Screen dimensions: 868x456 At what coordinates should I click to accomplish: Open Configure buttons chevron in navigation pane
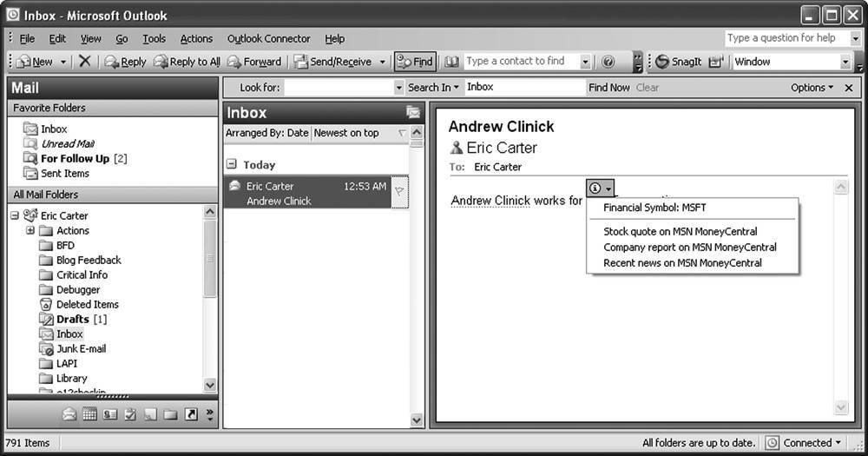pos(210,414)
